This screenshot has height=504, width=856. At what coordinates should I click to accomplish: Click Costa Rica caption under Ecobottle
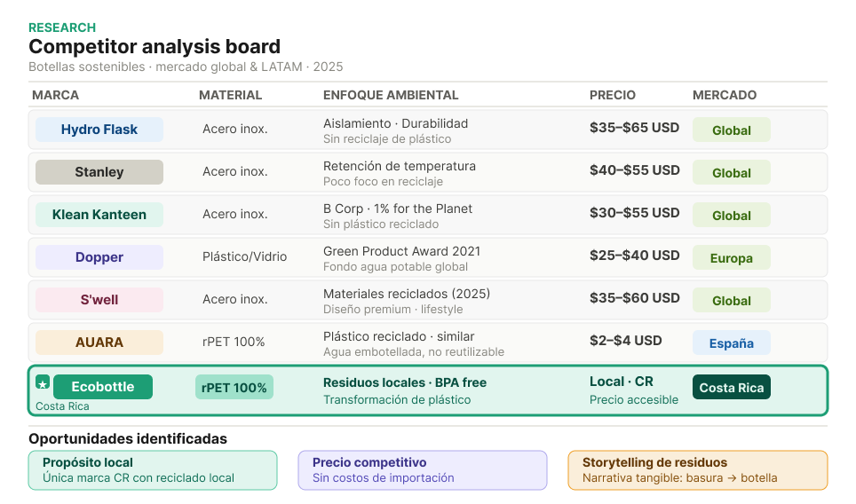click(x=62, y=406)
